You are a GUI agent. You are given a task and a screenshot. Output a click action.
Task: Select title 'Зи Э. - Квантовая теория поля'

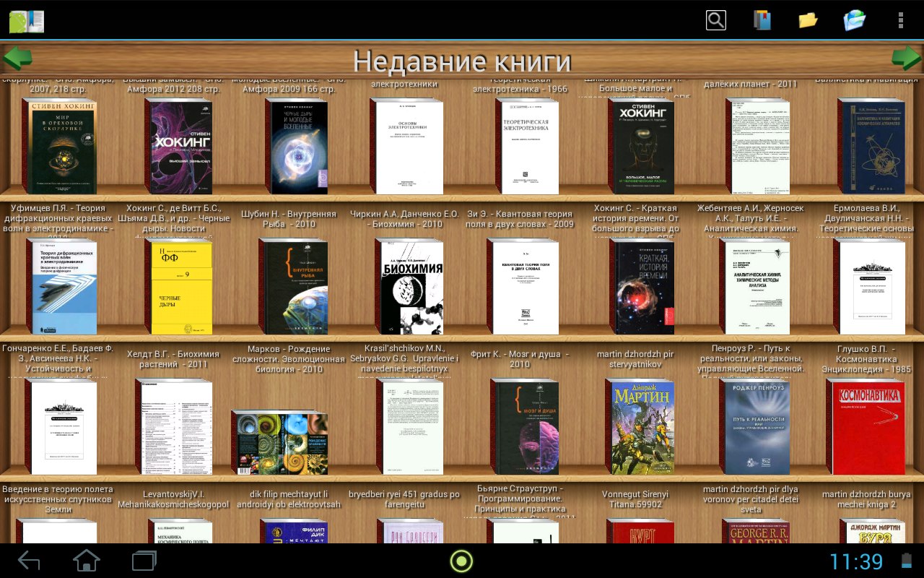(x=520, y=219)
